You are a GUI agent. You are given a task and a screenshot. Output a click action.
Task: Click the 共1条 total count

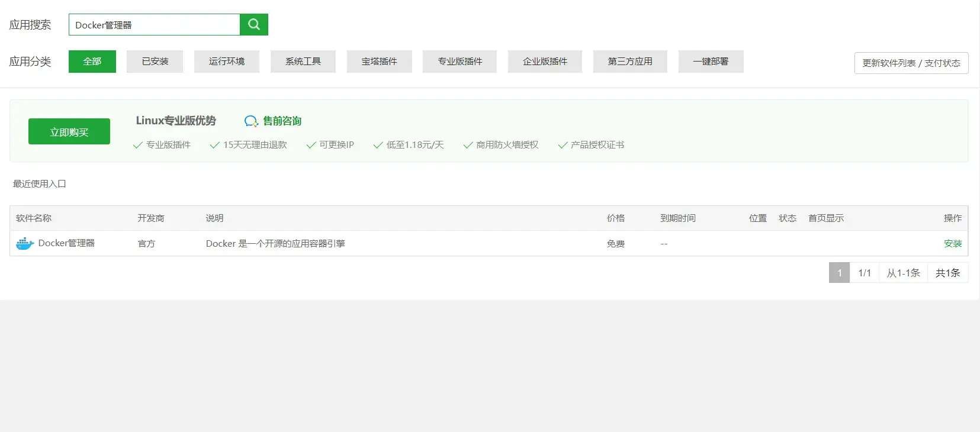click(x=948, y=273)
